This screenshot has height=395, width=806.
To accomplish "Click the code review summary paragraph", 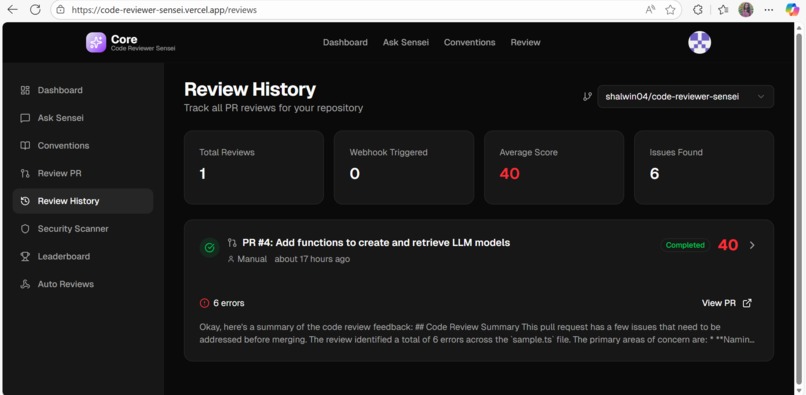I will pos(477,333).
